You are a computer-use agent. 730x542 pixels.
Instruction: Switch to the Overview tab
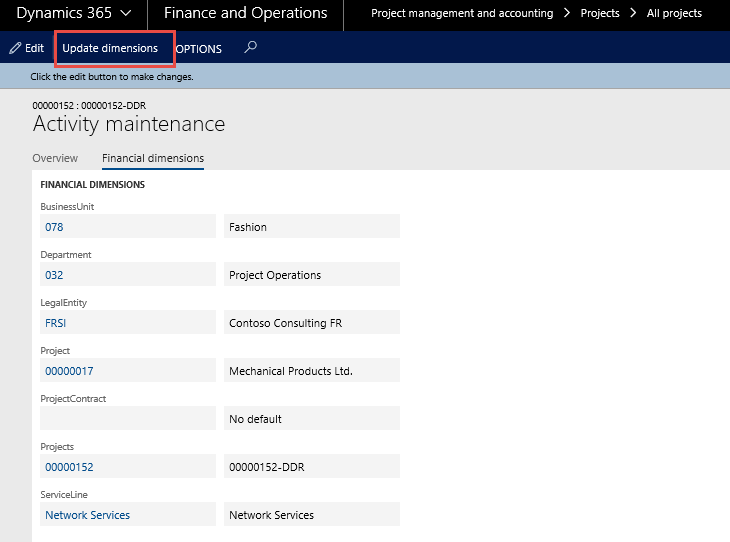(x=55, y=158)
